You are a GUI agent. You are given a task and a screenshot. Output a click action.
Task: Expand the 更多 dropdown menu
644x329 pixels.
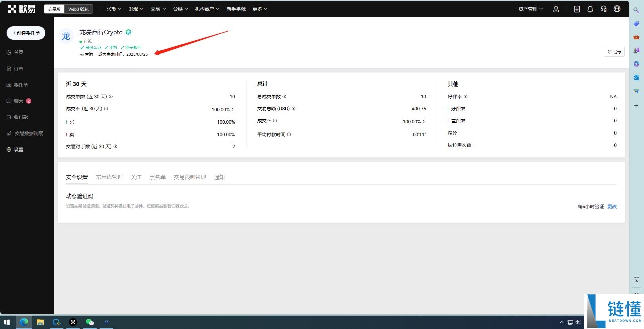click(260, 9)
